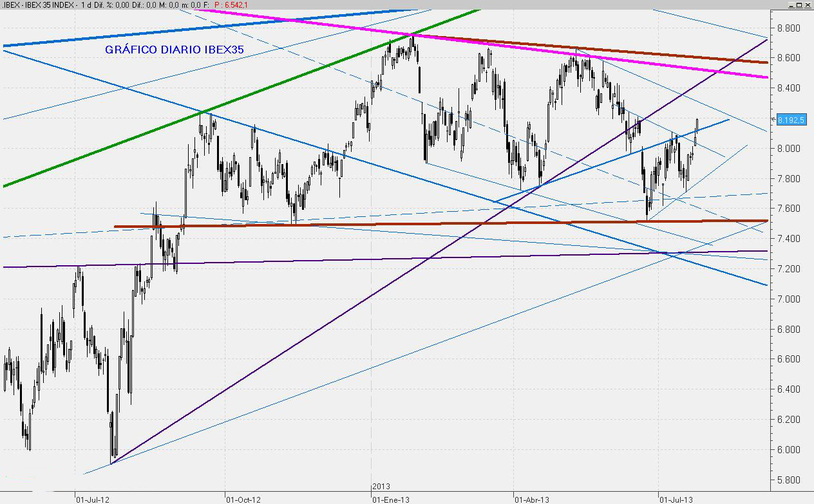Select the GRÁFICO DIARIO IBEX35 text label

click(174, 50)
